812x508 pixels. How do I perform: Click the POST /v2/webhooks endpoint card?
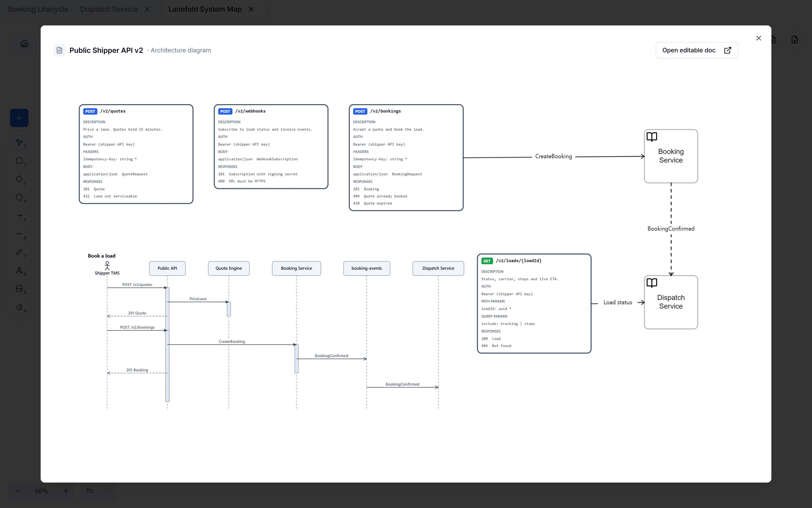pos(271,147)
